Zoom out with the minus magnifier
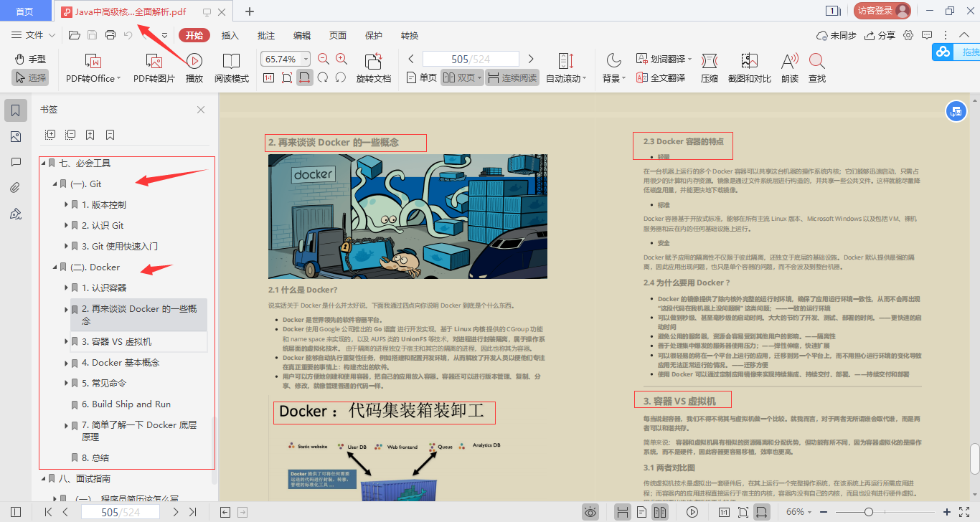The image size is (980, 522). [324, 60]
